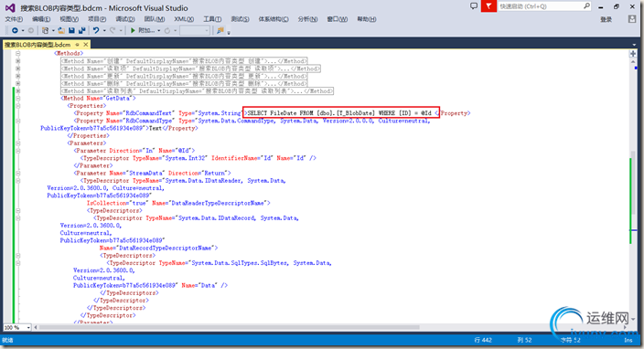This screenshot has height=349, width=644.
Task: Open the Redo history dropdown arrow
Action: [121, 30]
